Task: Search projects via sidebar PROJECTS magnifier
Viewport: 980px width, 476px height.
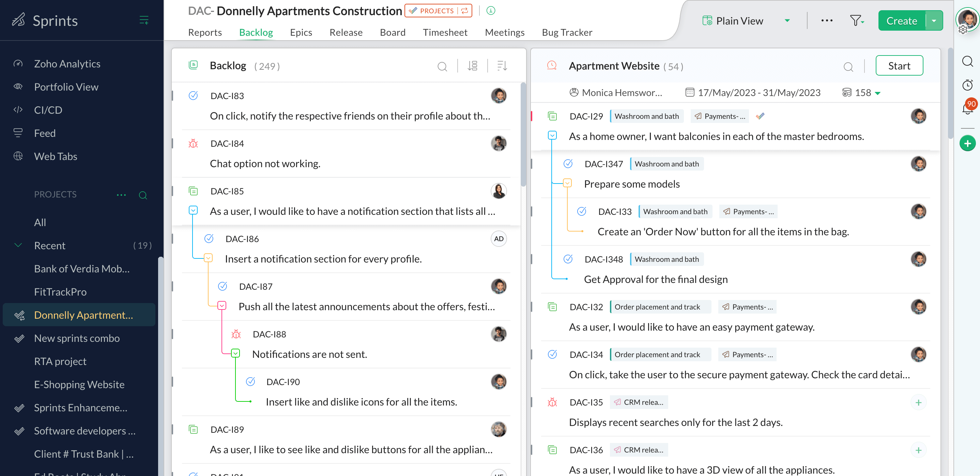Action: [143, 195]
